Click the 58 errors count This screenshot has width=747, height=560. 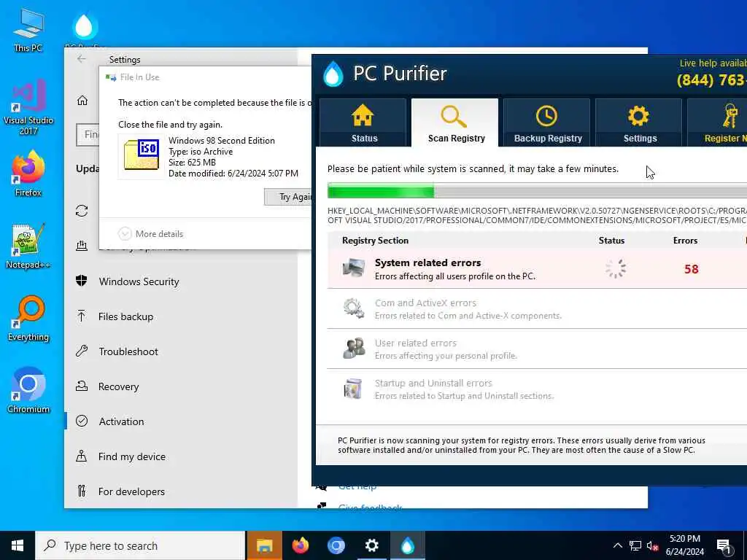click(x=691, y=269)
